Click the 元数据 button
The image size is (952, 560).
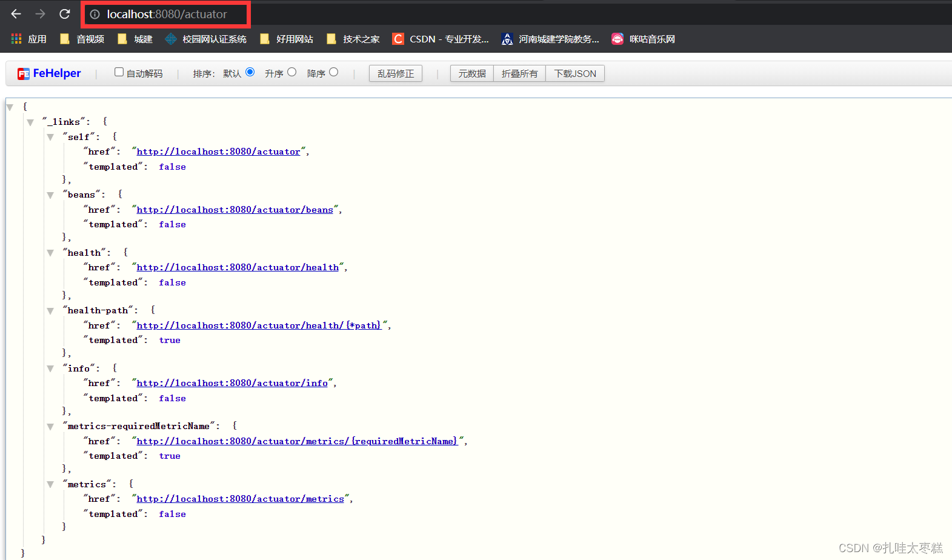[x=472, y=73]
